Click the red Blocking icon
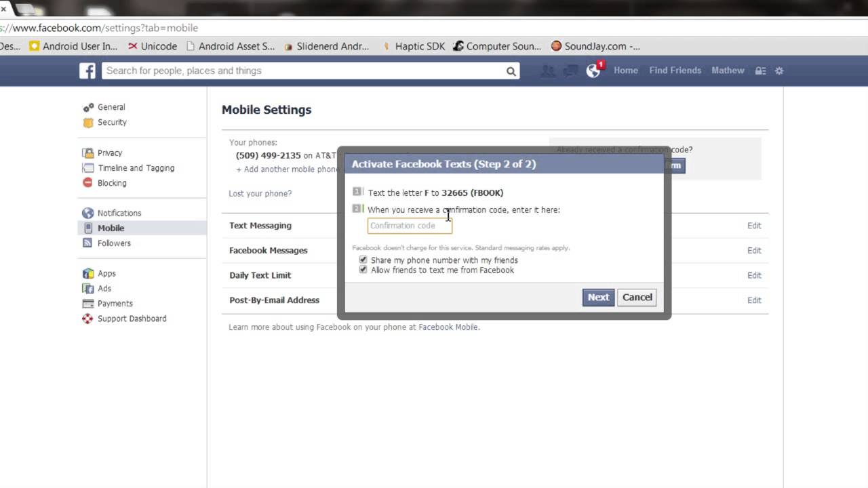Image resolution: width=868 pixels, height=488 pixels. click(88, 183)
